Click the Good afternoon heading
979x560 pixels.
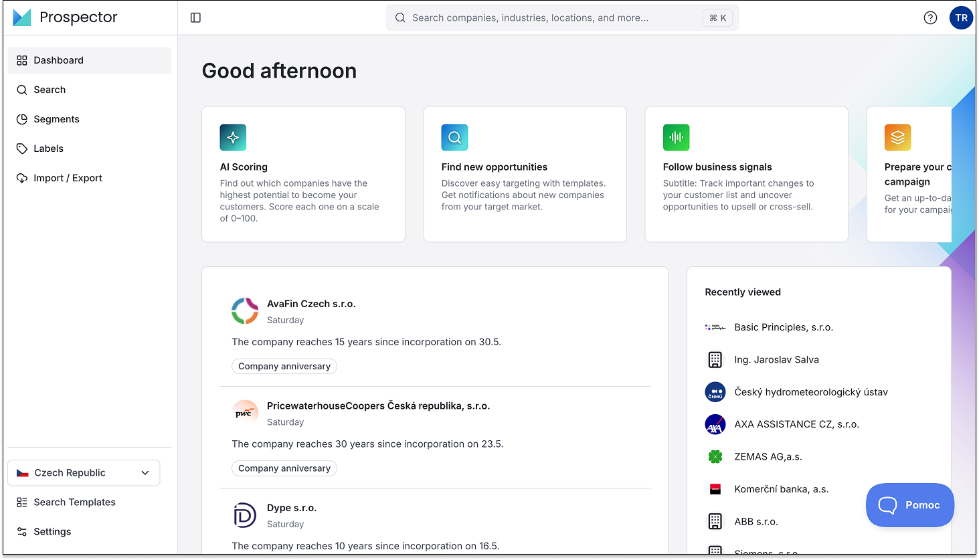279,71
